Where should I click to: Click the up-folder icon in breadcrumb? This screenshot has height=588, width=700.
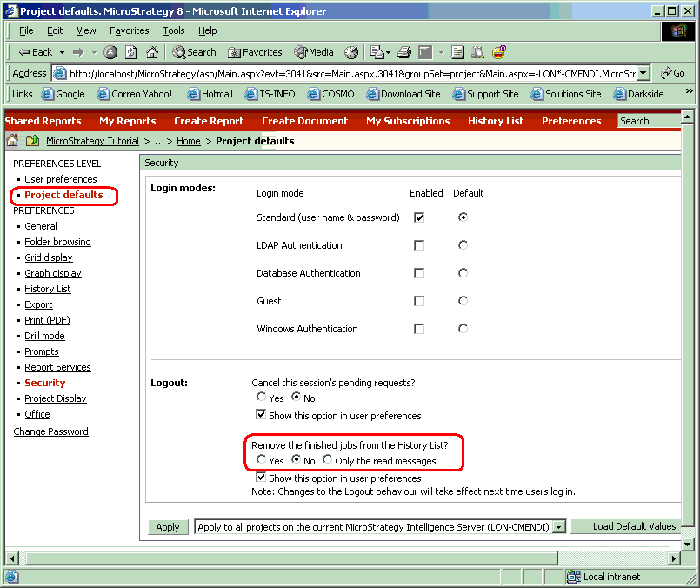(x=32, y=141)
